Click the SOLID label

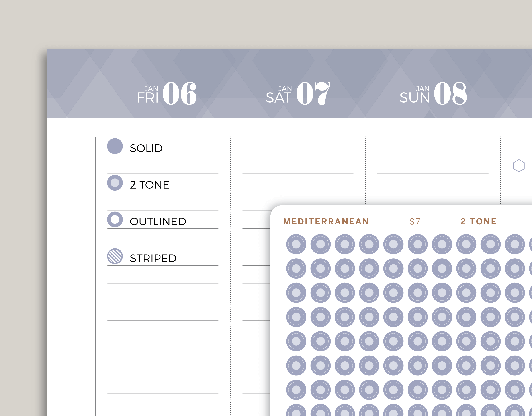pyautogui.click(x=146, y=148)
